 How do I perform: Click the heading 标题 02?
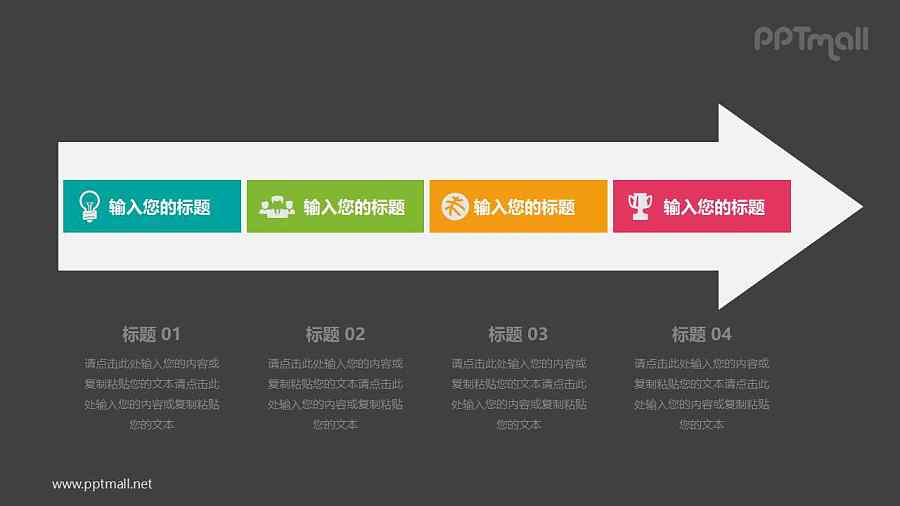coord(335,334)
